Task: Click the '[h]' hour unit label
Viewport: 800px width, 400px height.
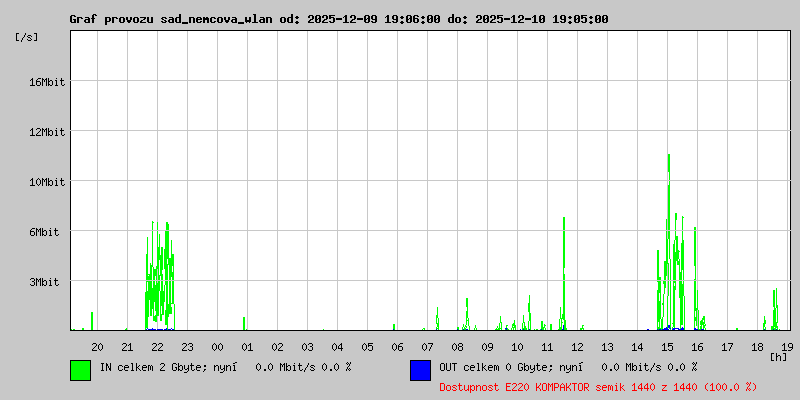Action: point(779,357)
